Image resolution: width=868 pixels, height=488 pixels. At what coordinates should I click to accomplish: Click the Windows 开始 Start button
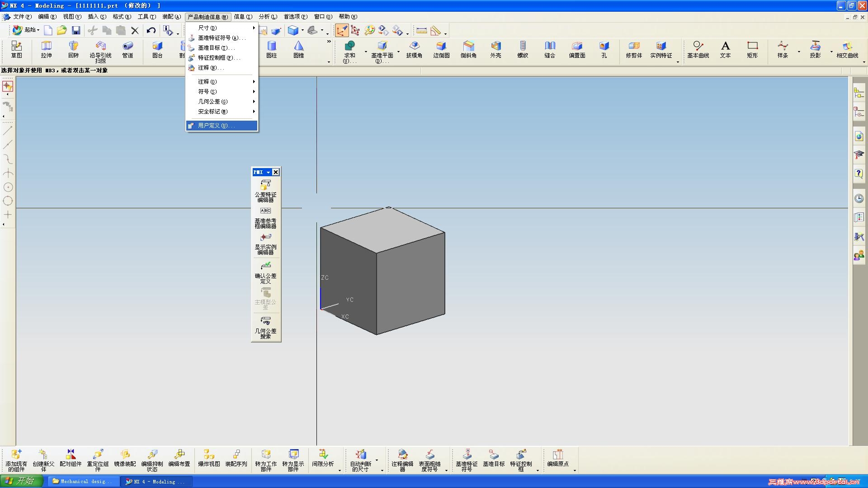tap(21, 481)
